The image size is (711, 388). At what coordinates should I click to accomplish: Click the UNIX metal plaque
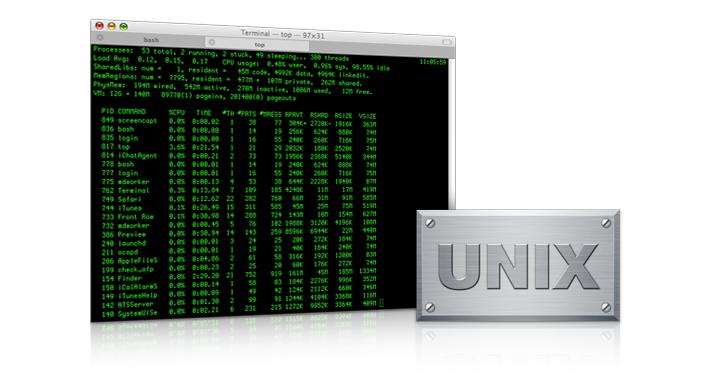click(x=518, y=265)
